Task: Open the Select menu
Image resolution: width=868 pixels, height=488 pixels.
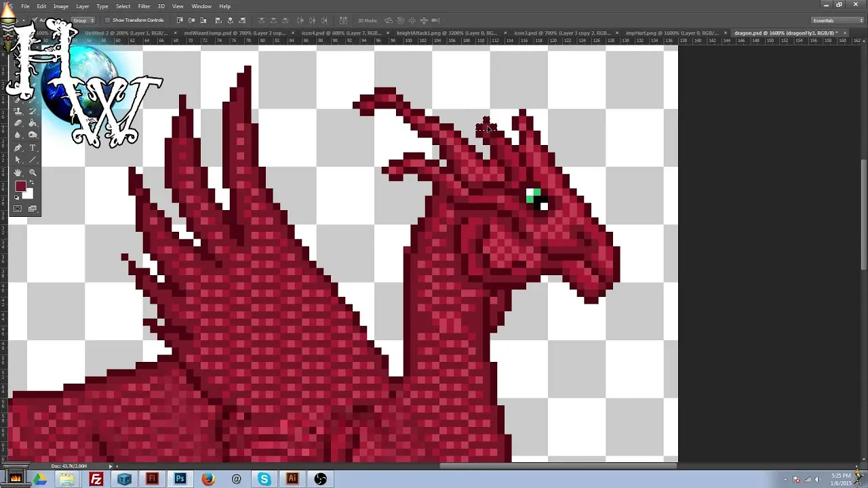Action: point(123,6)
